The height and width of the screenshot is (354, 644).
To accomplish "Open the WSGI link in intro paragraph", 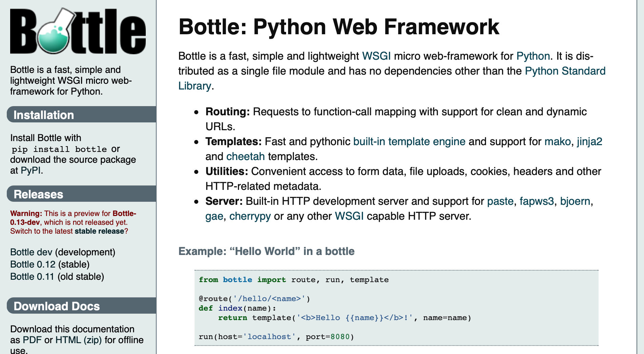I will click(x=376, y=56).
